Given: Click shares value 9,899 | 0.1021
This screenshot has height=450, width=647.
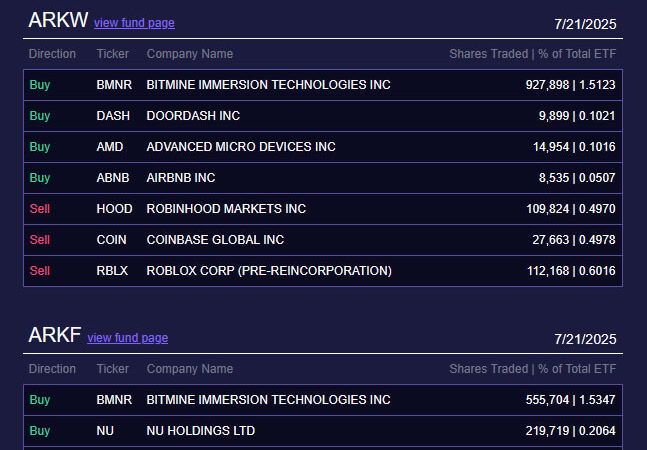Looking at the screenshot, I should (x=577, y=116).
